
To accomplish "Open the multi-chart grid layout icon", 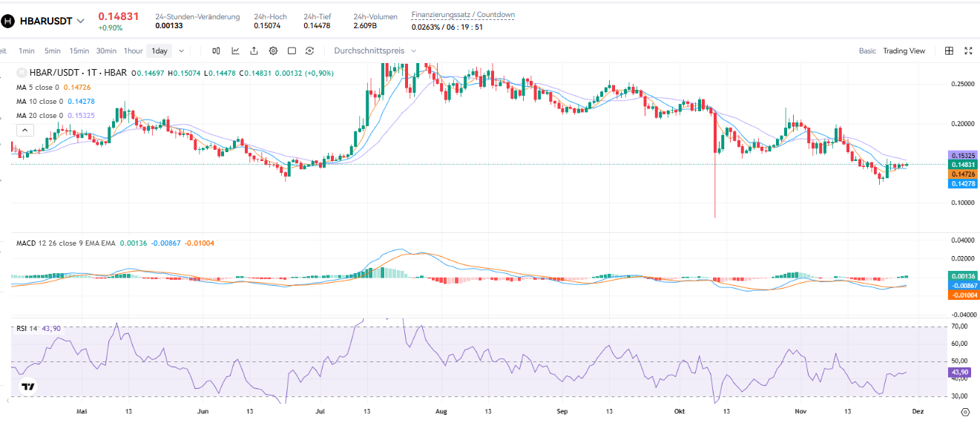I will 949,51.
